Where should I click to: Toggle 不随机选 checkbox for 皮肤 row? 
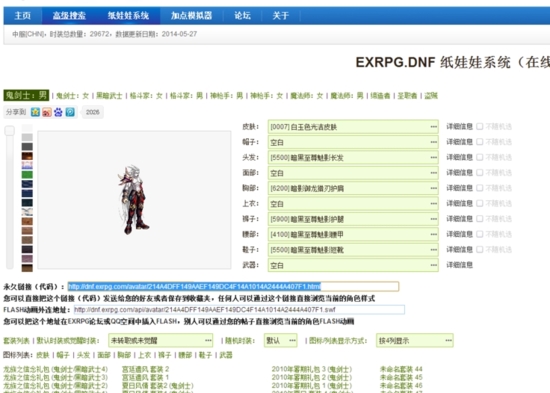tap(479, 126)
